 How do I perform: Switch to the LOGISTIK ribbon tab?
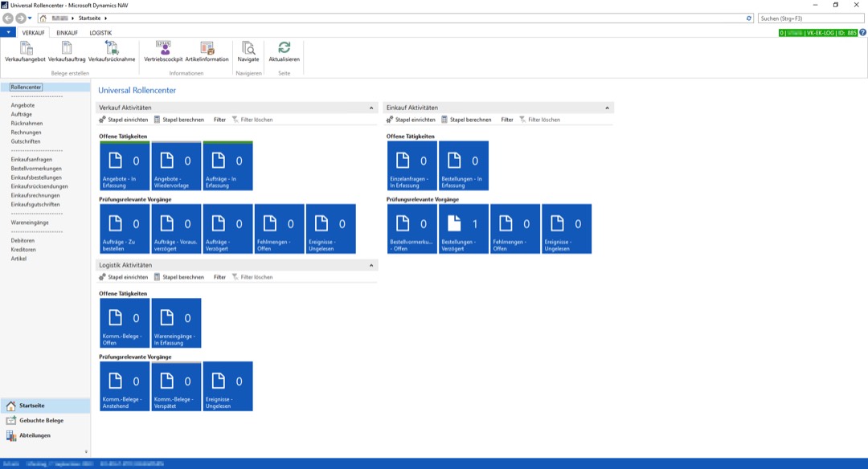coord(100,32)
